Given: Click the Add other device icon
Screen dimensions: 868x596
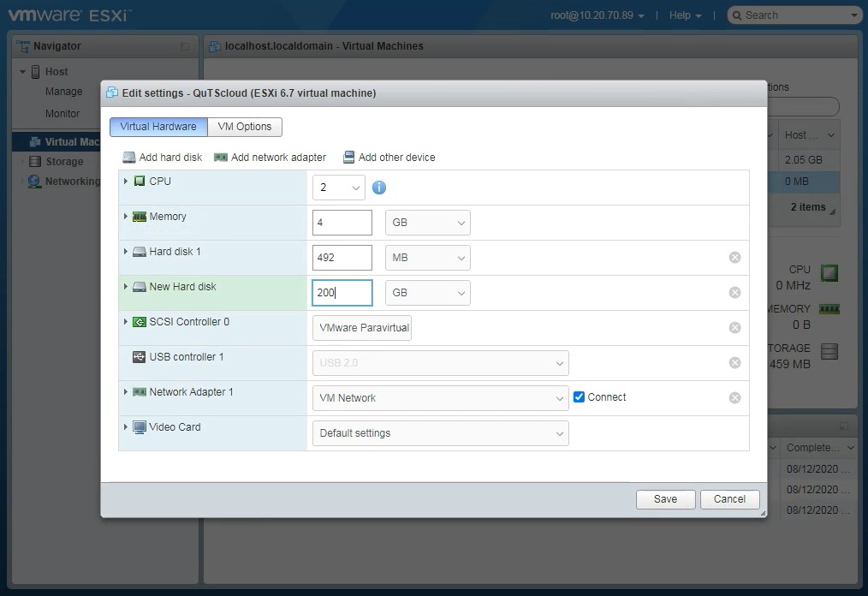Looking at the screenshot, I should click(x=348, y=158).
